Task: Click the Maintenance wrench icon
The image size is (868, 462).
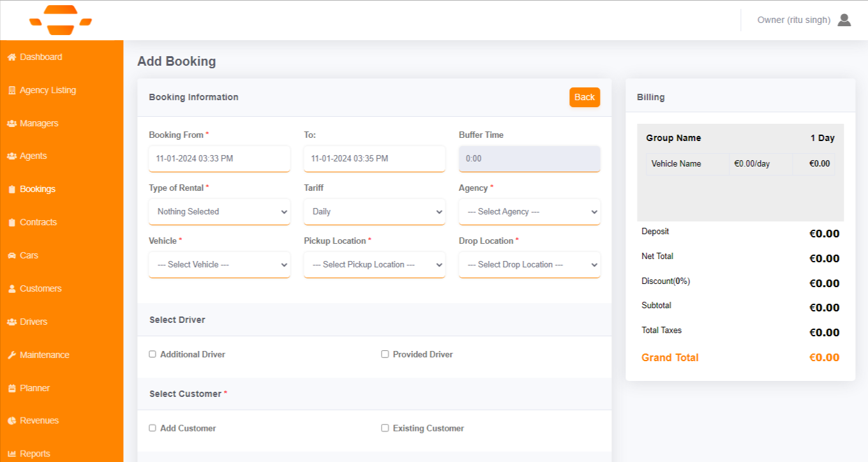Action: 11,355
